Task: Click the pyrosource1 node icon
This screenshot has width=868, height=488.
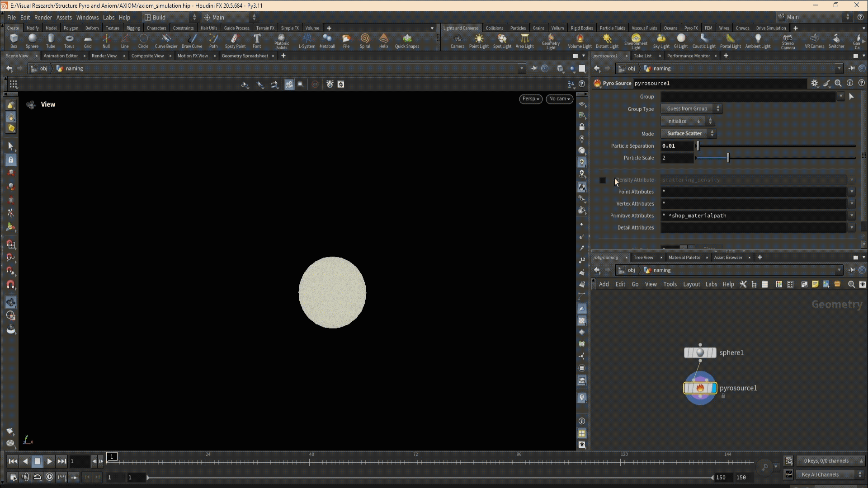Action: 700,388
